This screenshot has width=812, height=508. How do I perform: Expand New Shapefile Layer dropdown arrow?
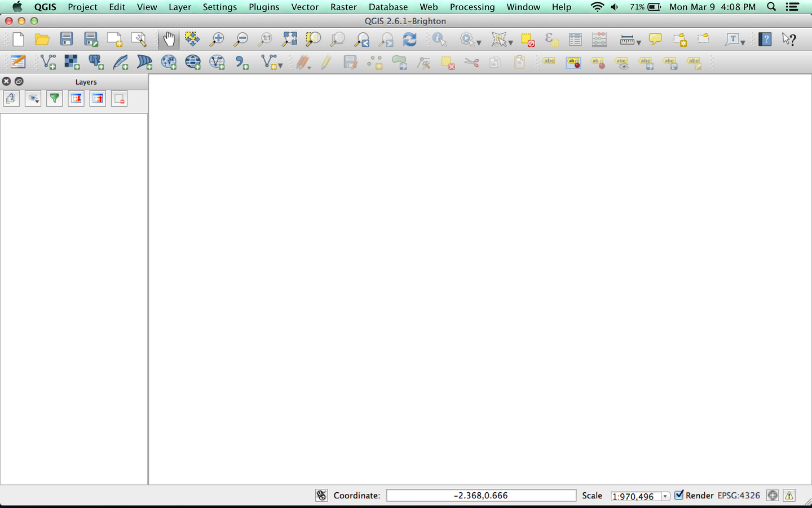pos(280,65)
